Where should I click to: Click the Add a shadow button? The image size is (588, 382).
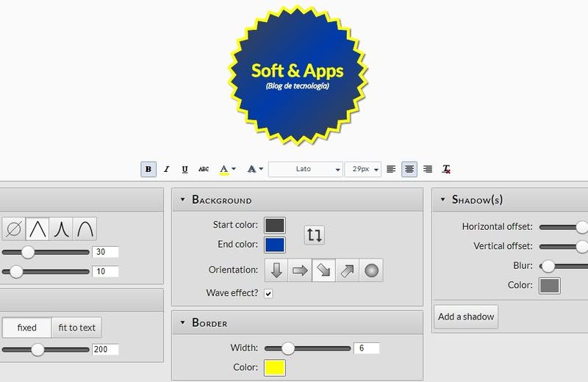point(466,317)
